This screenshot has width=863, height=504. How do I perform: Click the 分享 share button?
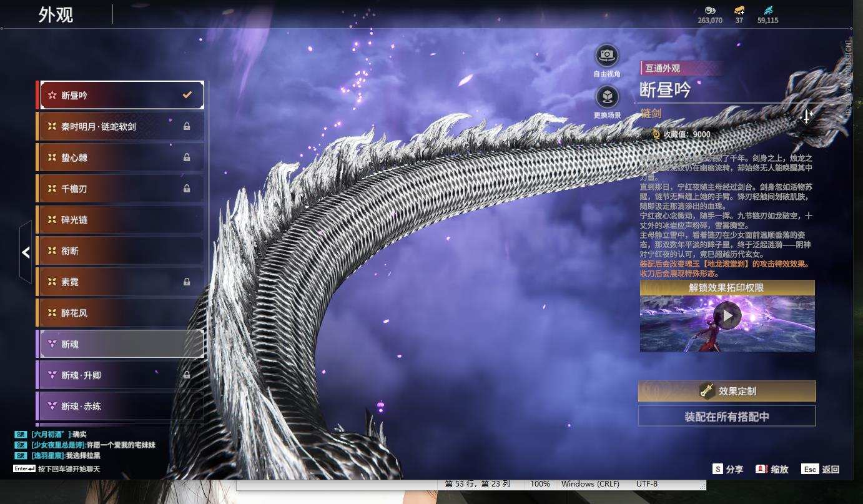pyautogui.click(x=727, y=469)
